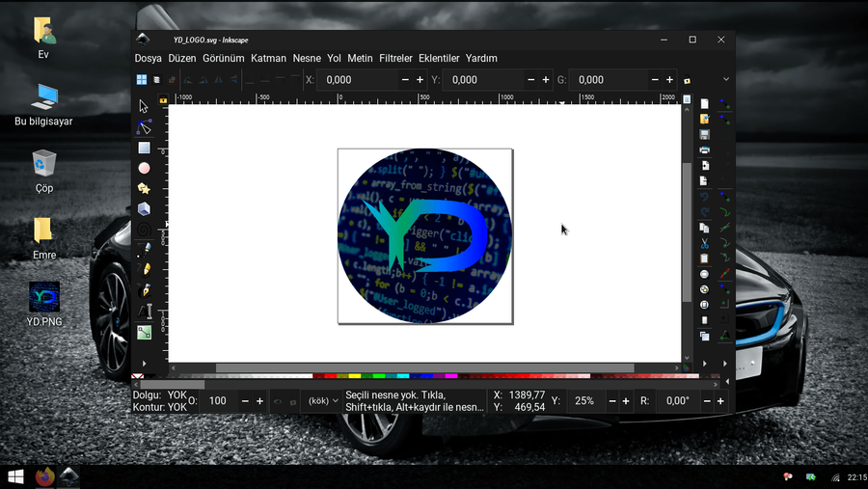Click the Cut scissors icon
868x489 pixels.
tap(704, 243)
